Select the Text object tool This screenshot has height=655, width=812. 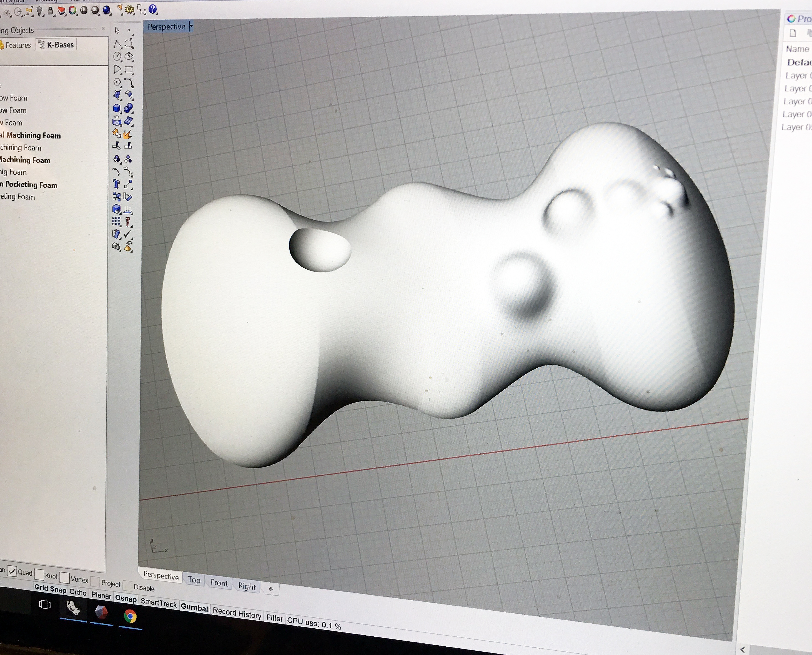(117, 184)
